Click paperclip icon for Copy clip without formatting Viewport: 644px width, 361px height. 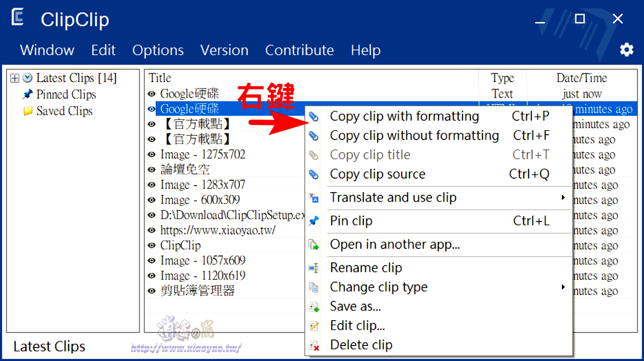(x=314, y=136)
